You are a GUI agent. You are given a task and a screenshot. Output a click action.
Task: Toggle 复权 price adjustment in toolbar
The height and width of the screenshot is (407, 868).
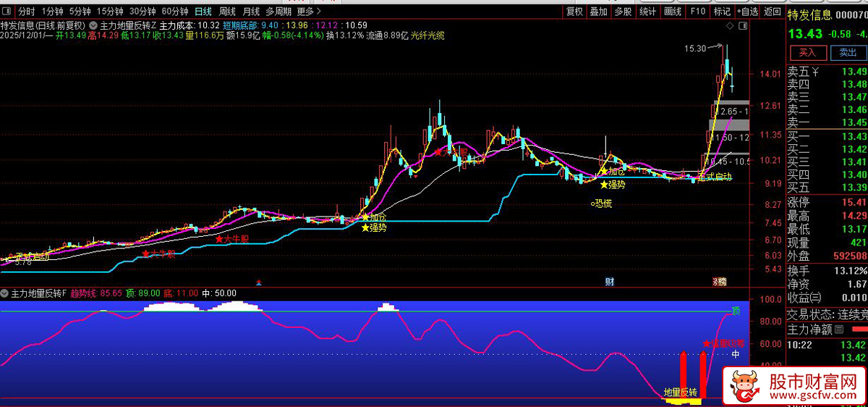click(x=574, y=12)
